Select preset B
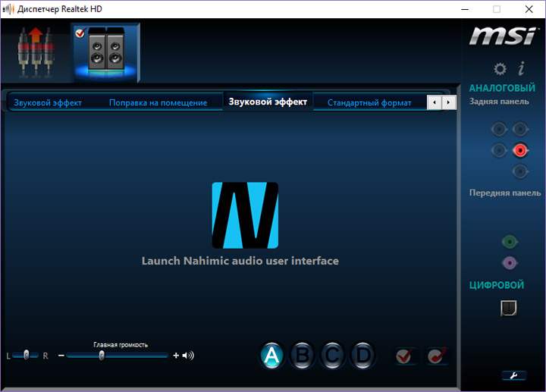 coord(303,356)
